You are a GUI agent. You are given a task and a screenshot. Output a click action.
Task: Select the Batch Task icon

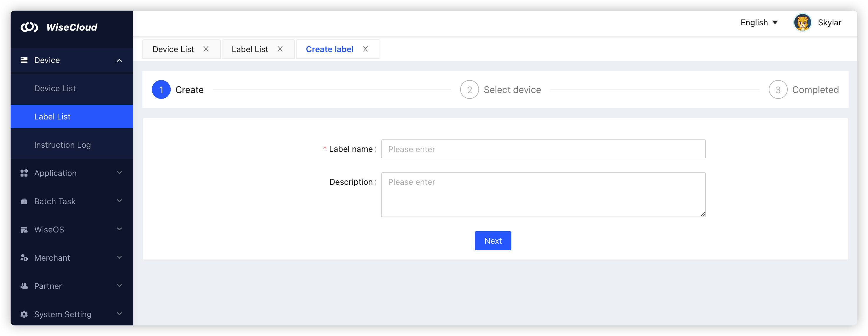[24, 201]
